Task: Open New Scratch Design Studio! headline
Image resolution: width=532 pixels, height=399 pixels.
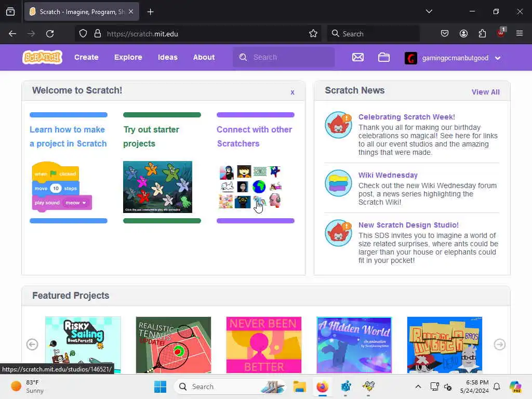Action: pos(408,225)
